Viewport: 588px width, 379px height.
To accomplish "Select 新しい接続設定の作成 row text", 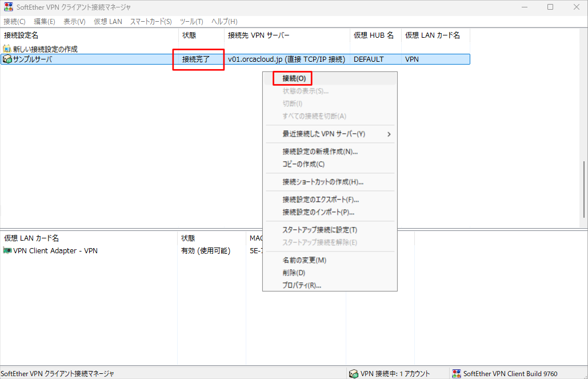I will click(45, 49).
